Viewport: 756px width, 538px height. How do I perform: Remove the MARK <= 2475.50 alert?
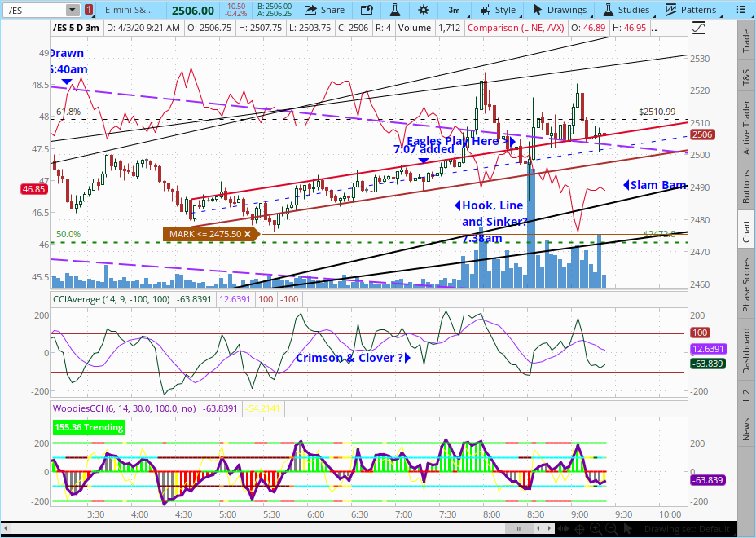click(248, 234)
